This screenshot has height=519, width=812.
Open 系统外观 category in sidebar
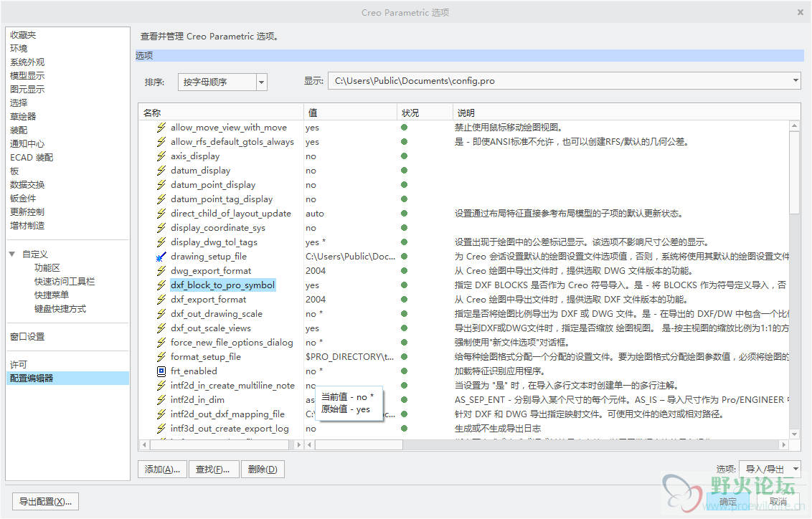[27, 62]
